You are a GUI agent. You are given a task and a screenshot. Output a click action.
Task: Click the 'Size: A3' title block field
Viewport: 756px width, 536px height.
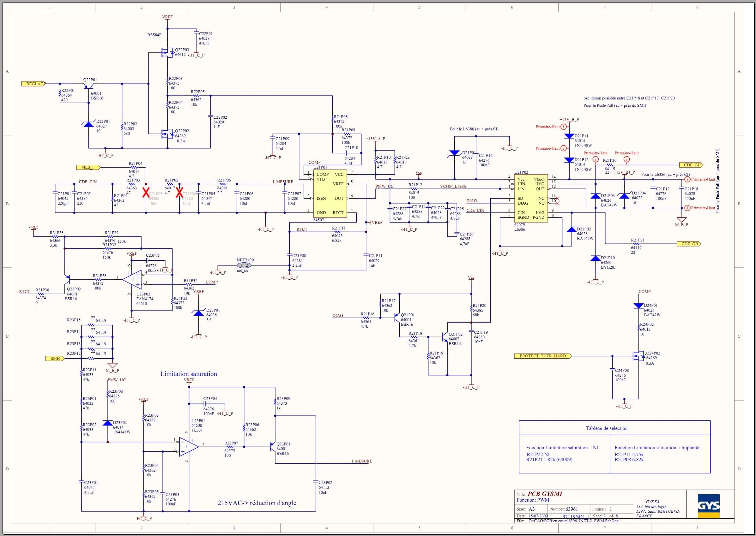[526, 509]
